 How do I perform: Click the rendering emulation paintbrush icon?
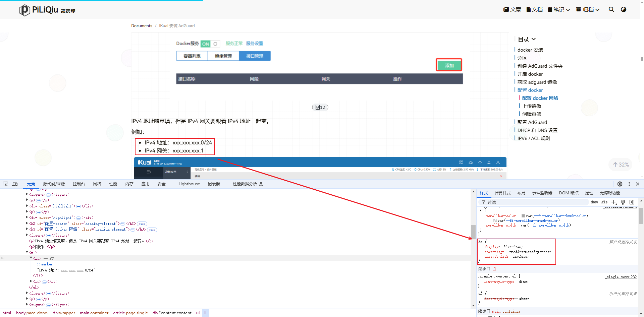623,202
